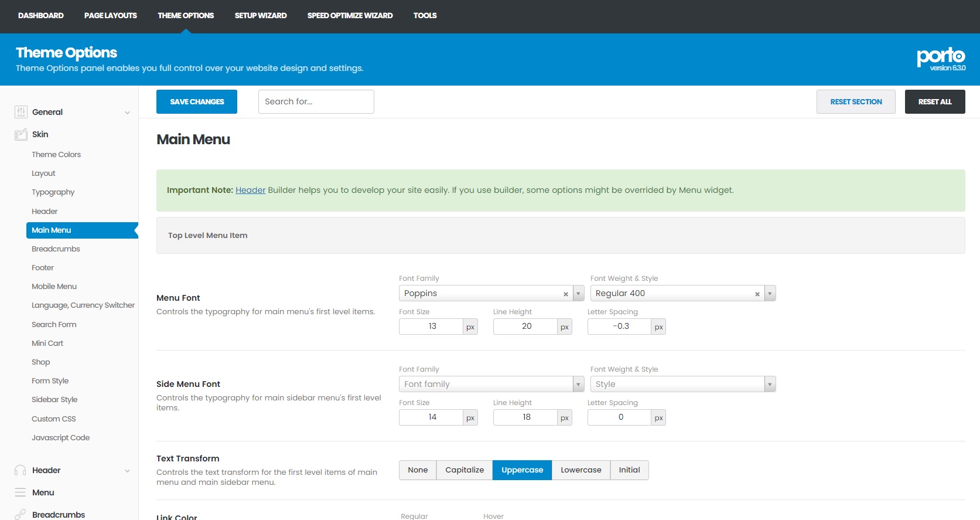Clear the Regular 400 font weight selection
Screen dimensions: 980x520
pos(757,294)
